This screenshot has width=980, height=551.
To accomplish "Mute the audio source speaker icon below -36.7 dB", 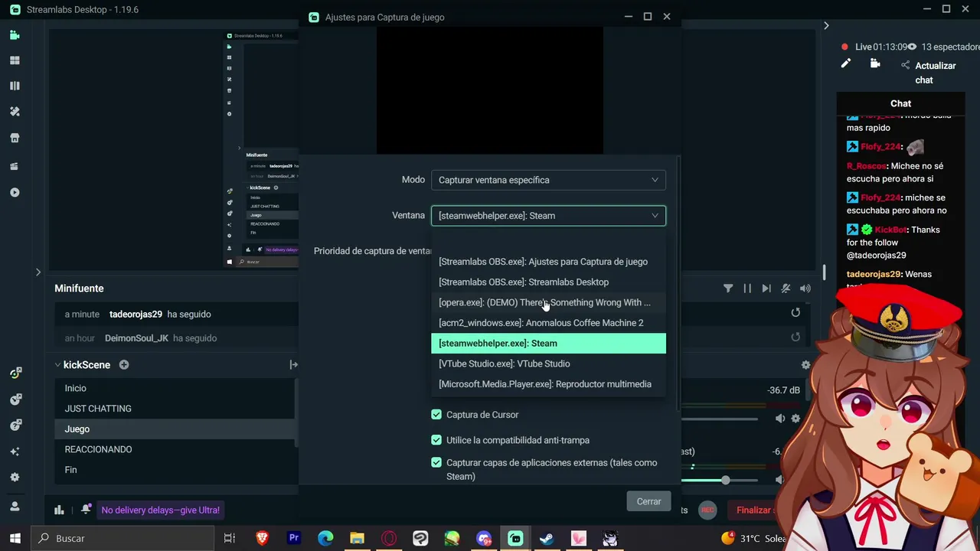I will 780,419.
